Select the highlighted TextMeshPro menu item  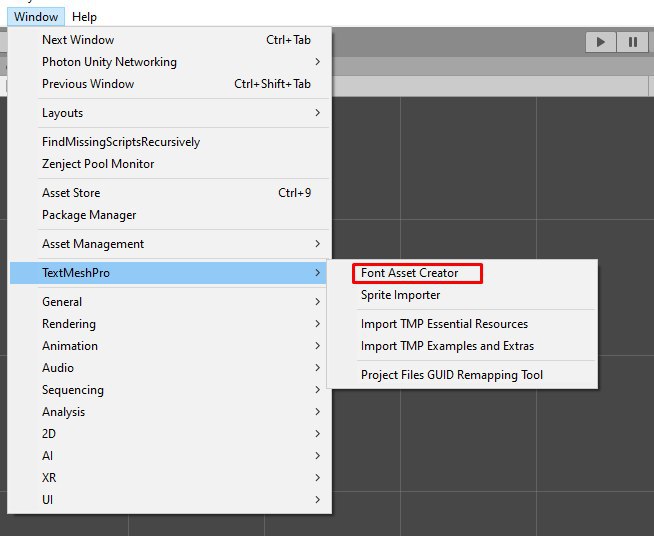click(x=168, y=273)
